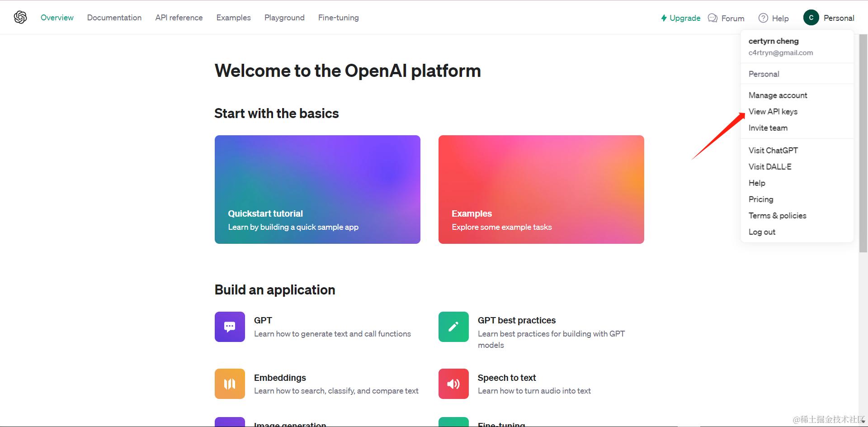Open the Quickstart tutorial card
Viewport: 868px width, 427px height.
317,190
